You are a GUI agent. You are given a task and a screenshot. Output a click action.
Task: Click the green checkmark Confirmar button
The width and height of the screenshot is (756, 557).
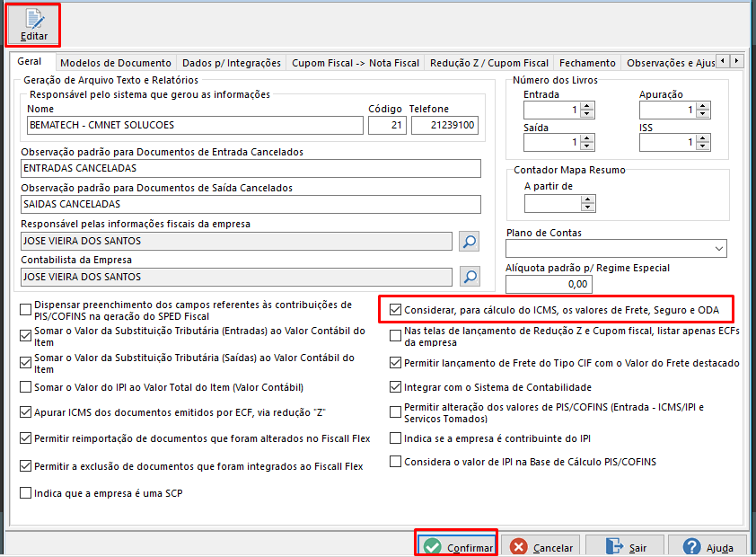pos(457,546)
